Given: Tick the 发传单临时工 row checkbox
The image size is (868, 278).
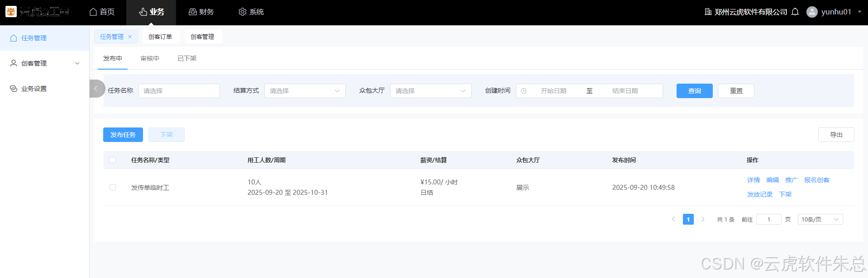Looking at the screenshot, I should click(113, 187).
